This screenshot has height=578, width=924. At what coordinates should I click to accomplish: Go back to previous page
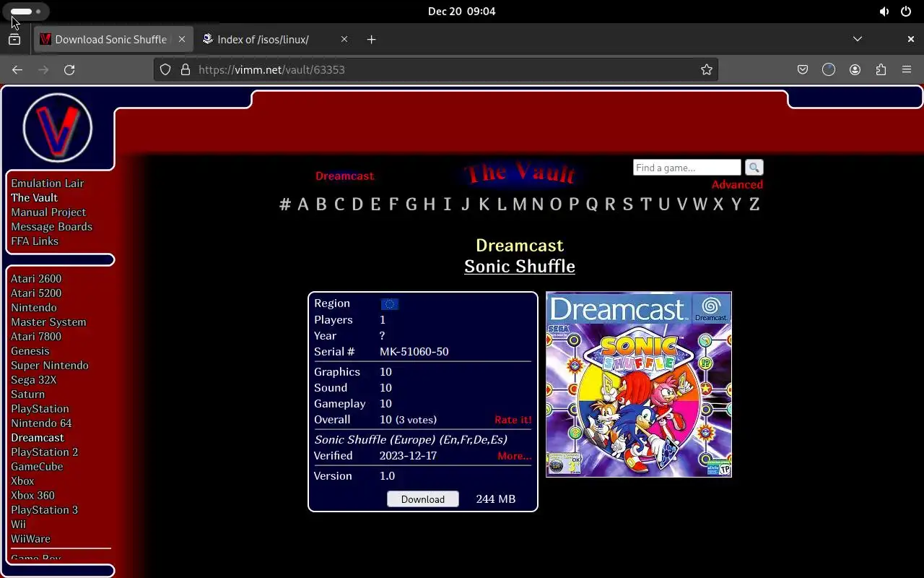[x=17, y=69]
